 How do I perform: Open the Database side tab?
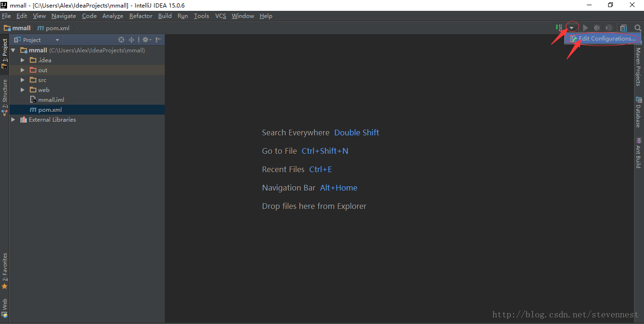coord(639,112)
